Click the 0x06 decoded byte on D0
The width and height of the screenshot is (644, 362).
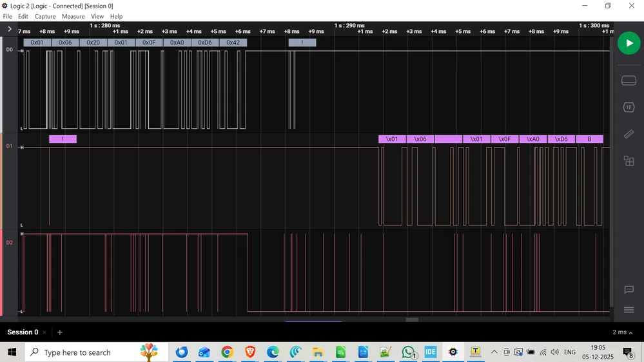point(65,43)
